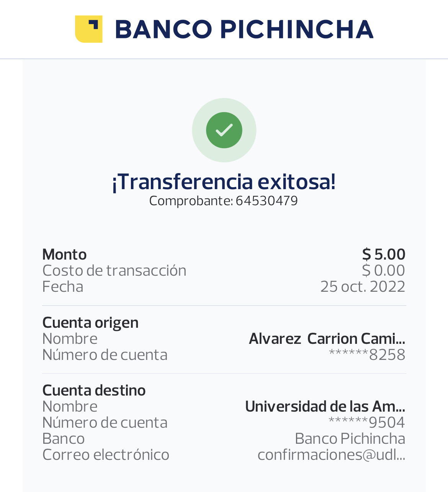Viewport: 448px width, 492px height.
Task: Click destination account number ending 9504
Action: (367, 423)
